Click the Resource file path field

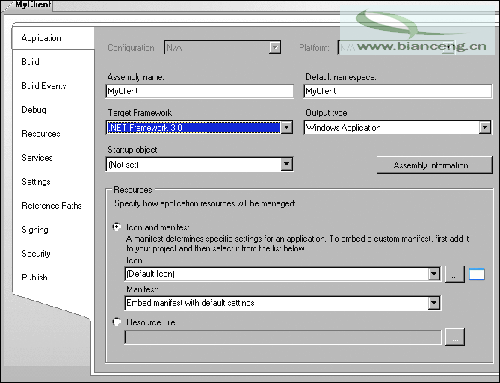pyautogui.click(x=283, y=337)
